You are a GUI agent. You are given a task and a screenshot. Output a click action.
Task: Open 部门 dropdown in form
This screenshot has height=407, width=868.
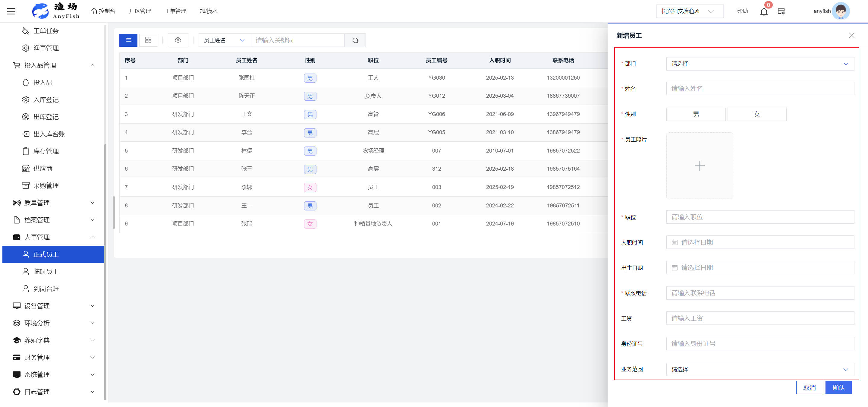tap(760, 64)
